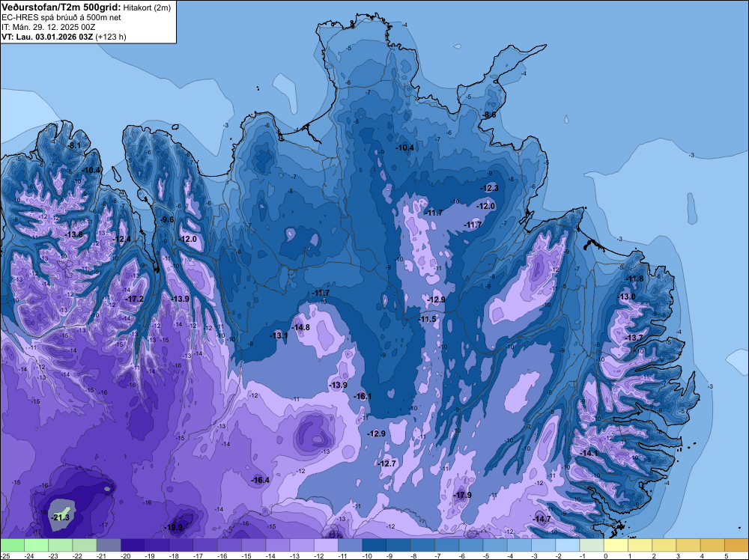Click the -14.7 temperature value
The image size is (749, 560).
(x=542, y=519)
